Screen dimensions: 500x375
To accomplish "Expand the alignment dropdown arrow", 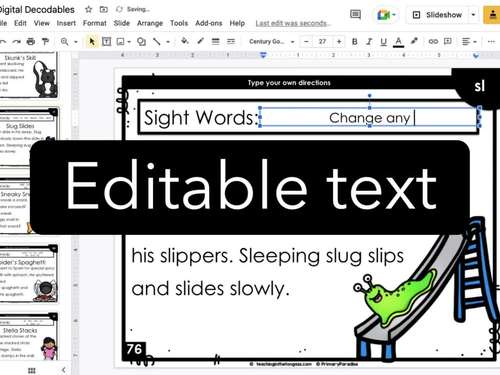I will click(475, 42).
